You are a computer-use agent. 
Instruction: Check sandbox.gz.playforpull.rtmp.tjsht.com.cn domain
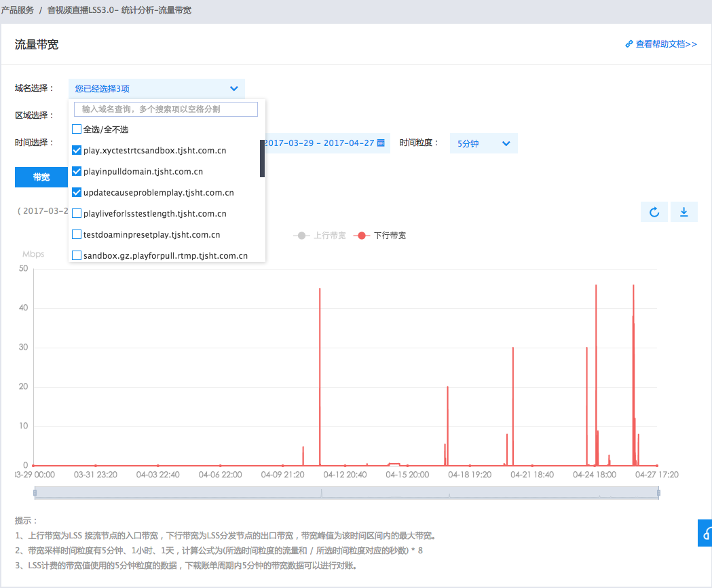(x=77, y=255)
